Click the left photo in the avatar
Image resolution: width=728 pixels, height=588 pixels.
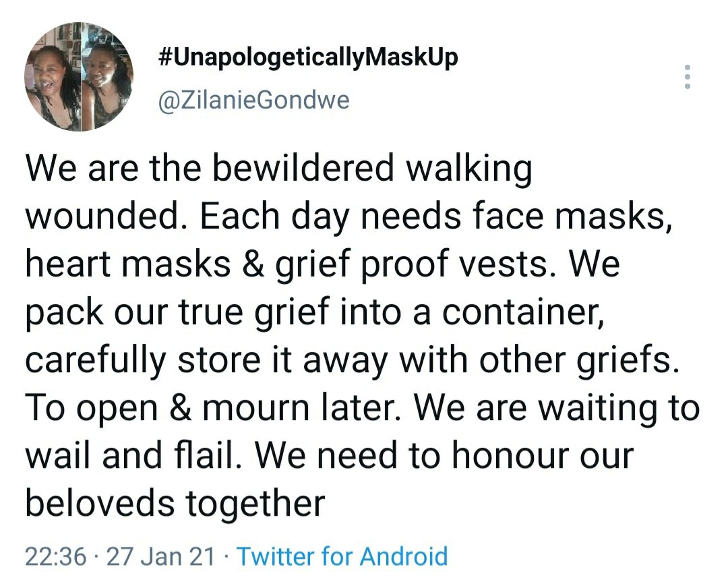(53, 76)
